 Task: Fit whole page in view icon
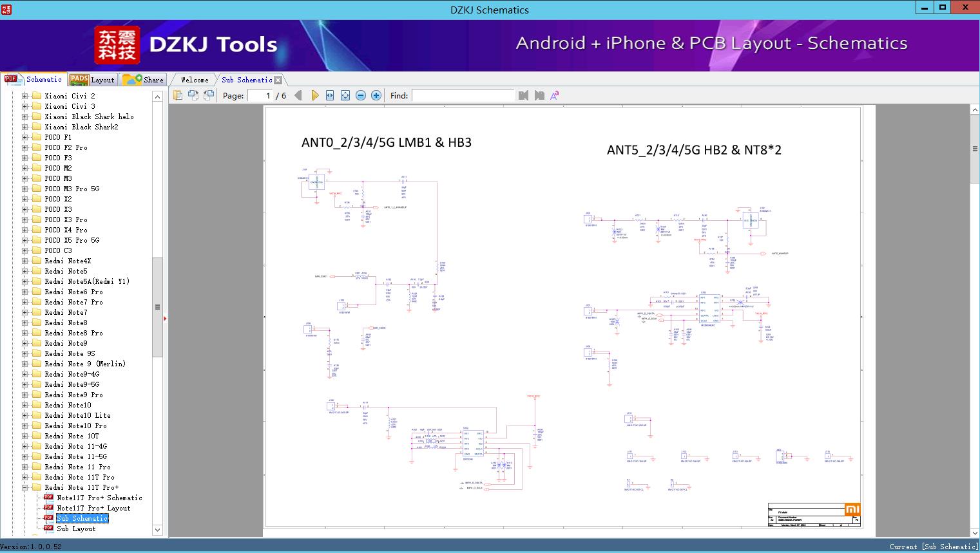click(345, 95)
